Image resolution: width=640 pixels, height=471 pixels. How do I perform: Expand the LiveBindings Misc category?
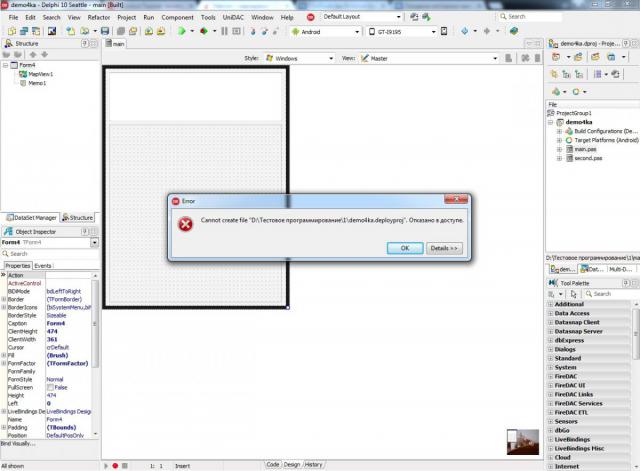tap(550, 448)
